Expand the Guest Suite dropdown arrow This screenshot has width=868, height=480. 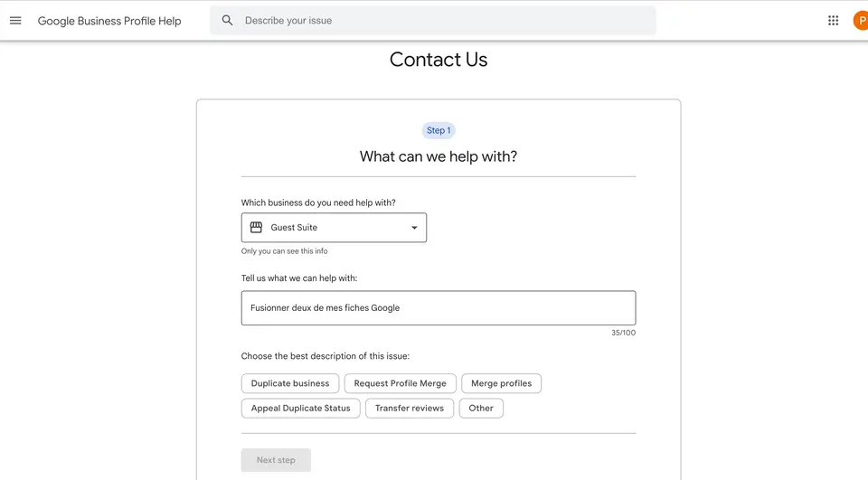(x=414, y=228)
